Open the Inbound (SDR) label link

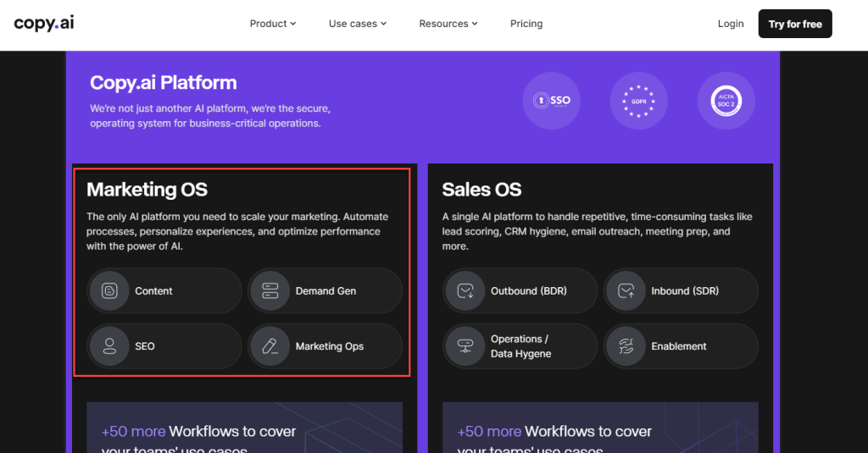pos(685,291)
